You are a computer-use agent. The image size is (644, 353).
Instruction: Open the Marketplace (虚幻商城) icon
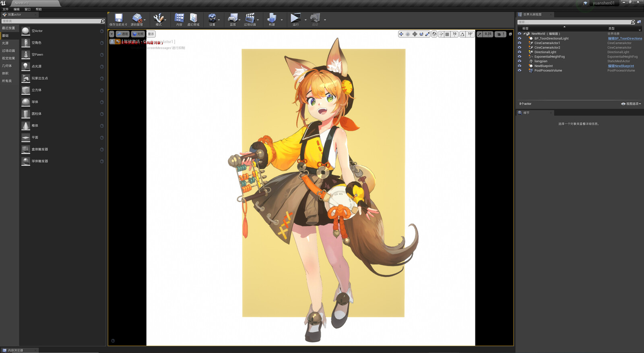pyautogui.click(x=193, y=18)
